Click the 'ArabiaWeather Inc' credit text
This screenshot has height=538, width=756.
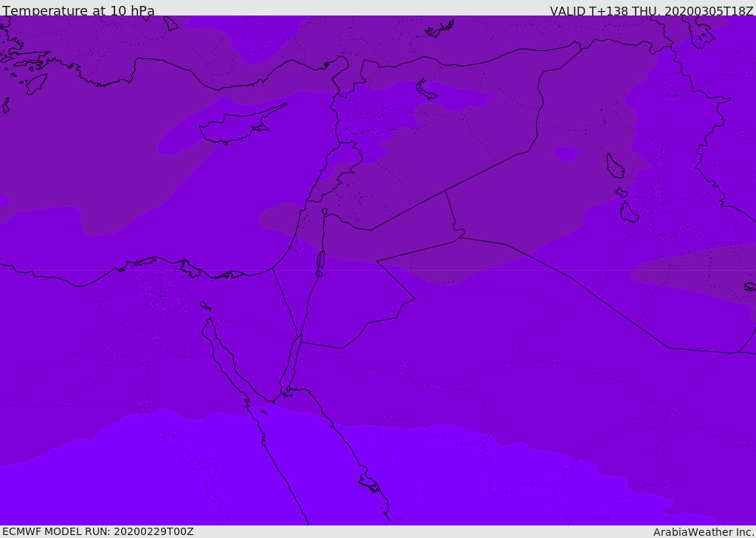click(x=703, y=532)
